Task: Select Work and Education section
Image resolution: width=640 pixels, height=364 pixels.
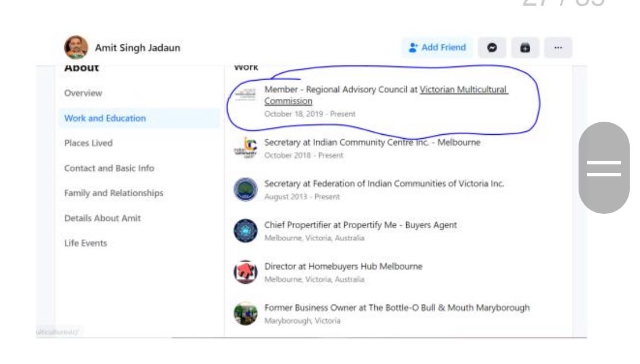Action: click(x=139, y=118)
